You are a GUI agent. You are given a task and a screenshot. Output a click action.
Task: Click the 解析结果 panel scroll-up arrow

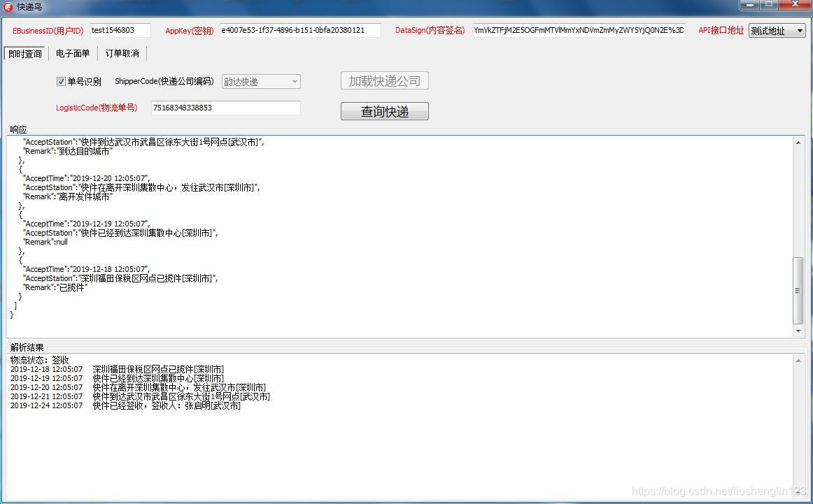798,361
